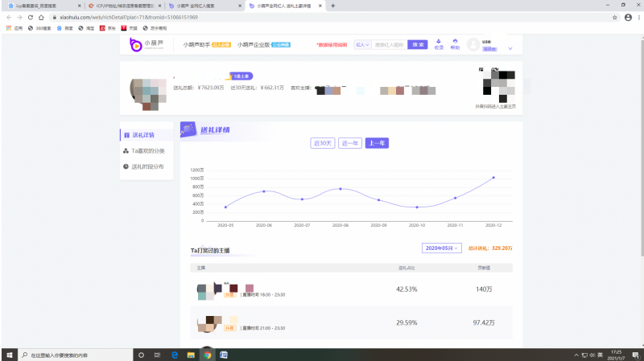Click the 总计送礼 329.20万 total
Image resolution: width=644 pixels, height=361 pixels.
[x=490, y=248]
